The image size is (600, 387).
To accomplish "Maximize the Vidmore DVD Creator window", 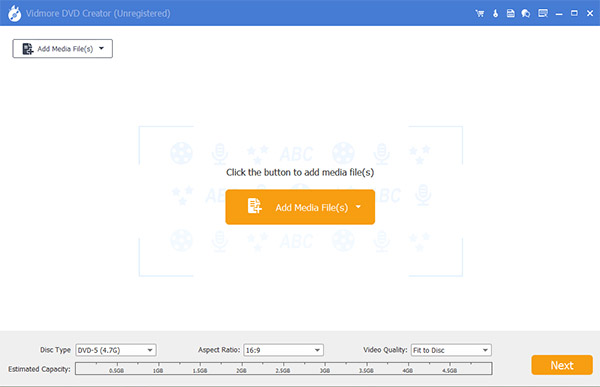I will [x=574, y=13].
